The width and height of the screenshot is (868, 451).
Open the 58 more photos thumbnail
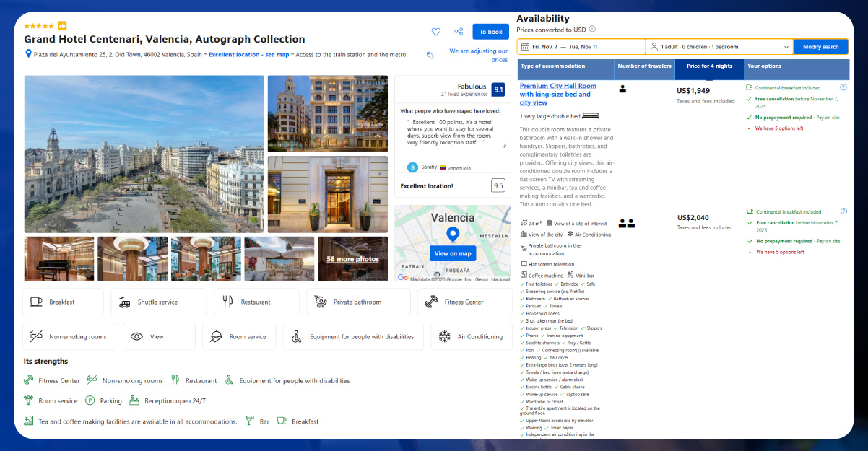tap(352, 259)
